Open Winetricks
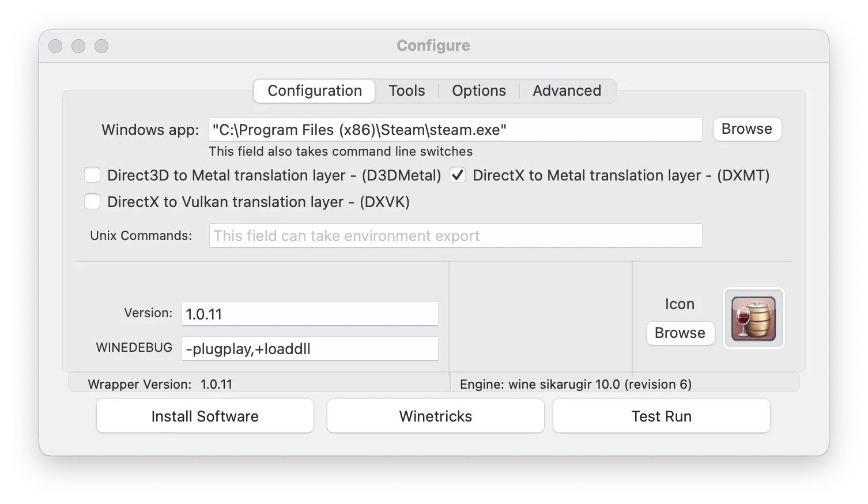This screenshot has height=504, width=868. pyautogui.click(x=436, y=416)
